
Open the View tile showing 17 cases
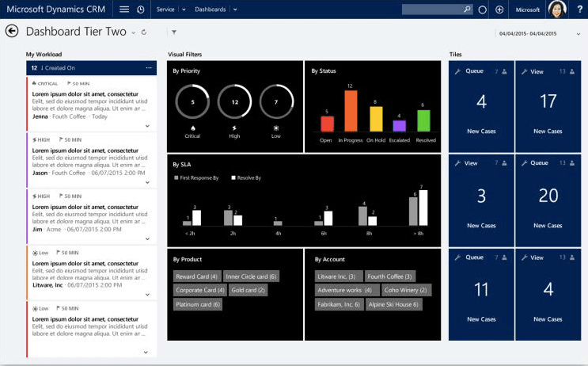(548, 103)
